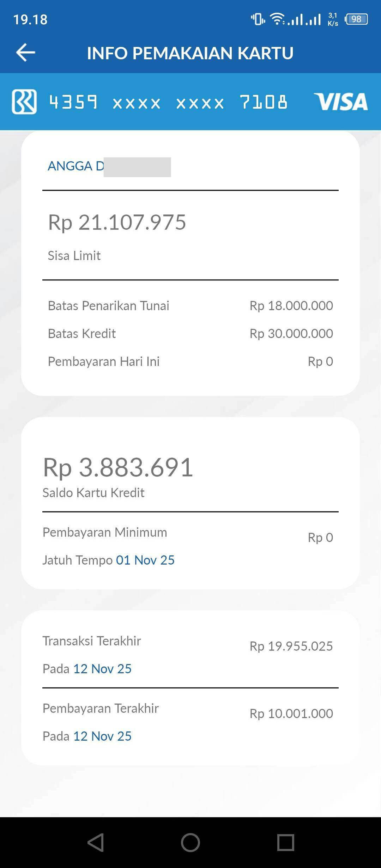
Task: Tap the back arrow in header
Action: [x=25, y=53]
